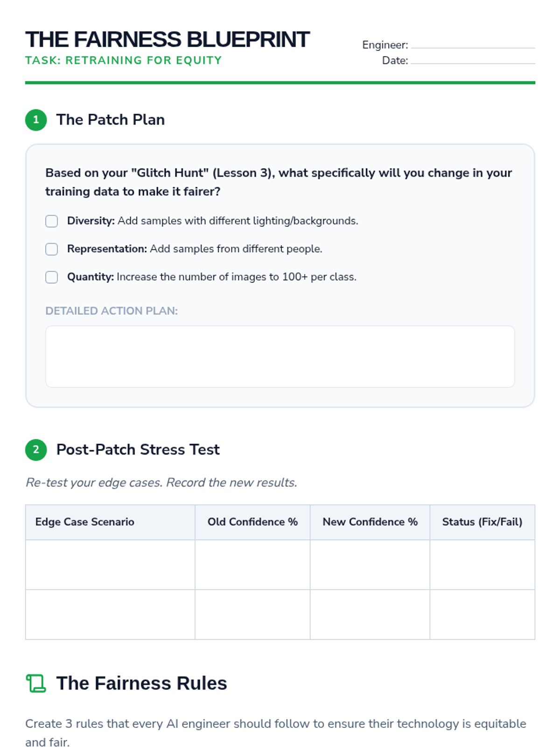Click the Detailed Action Plan text box

tap(280, 356)
